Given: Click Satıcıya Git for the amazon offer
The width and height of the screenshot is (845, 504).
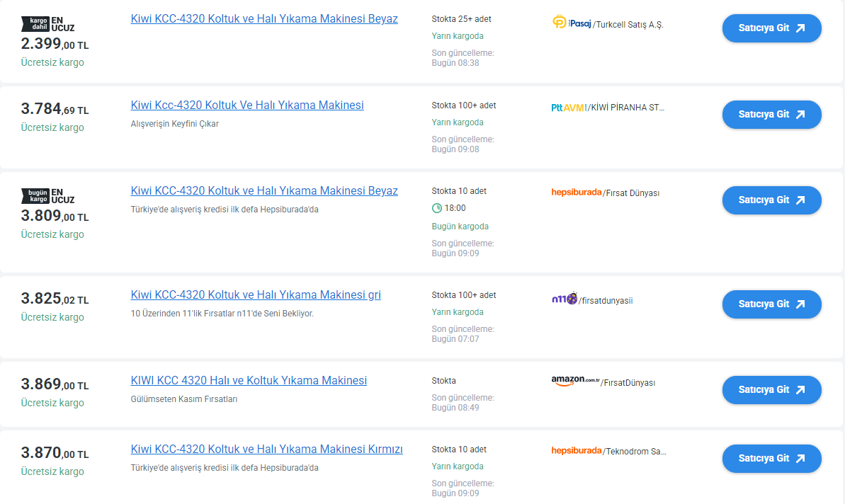Looking at the screenshot, I should (772, 390).
